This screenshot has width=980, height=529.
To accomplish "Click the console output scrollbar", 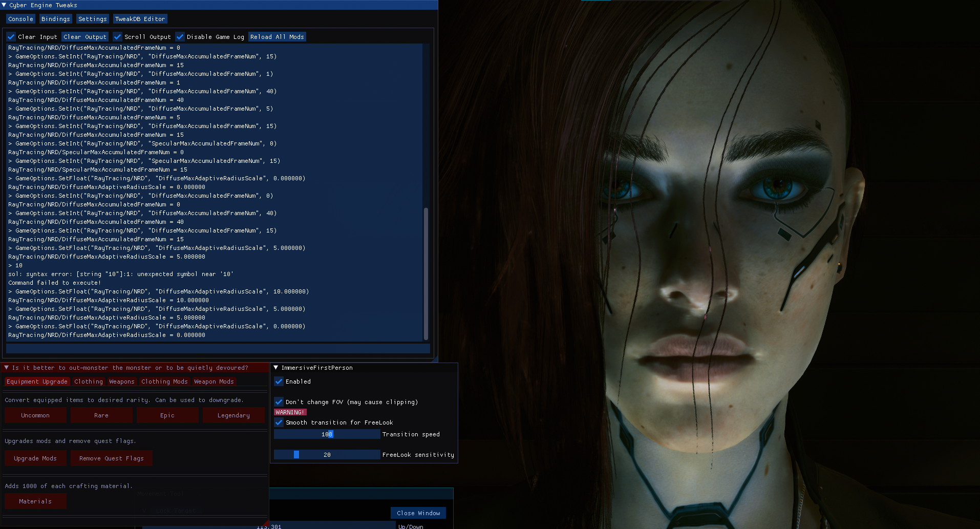I will coord(426,273).
